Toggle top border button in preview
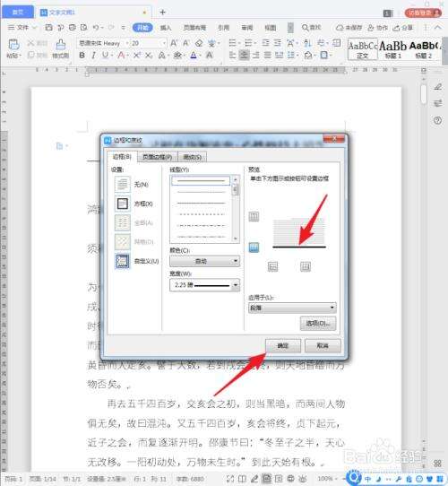 (x=254, y=216)
